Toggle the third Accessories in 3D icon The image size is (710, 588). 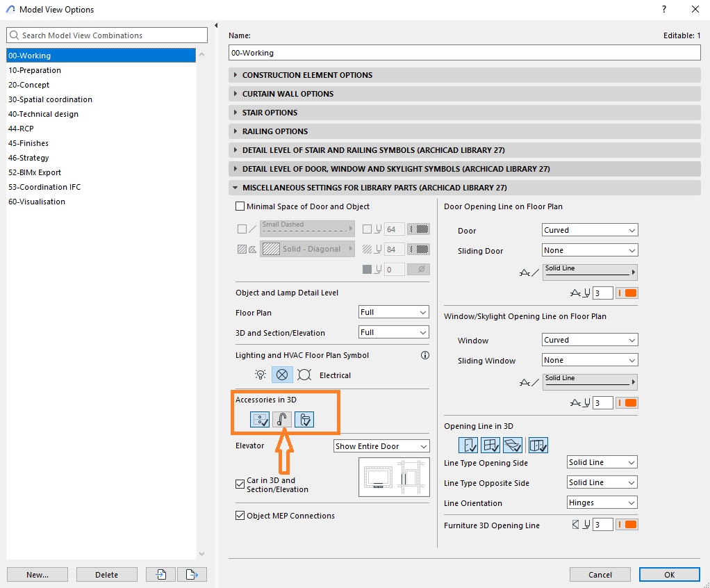point(304,420)
